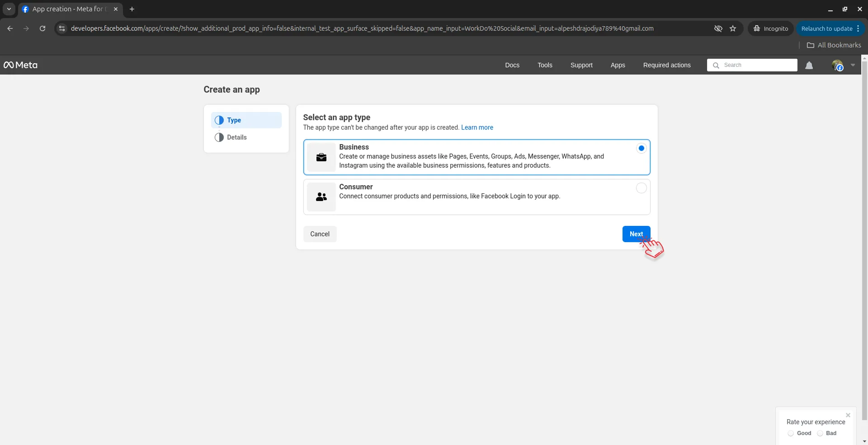Open the notifications bell

point(809,65)
